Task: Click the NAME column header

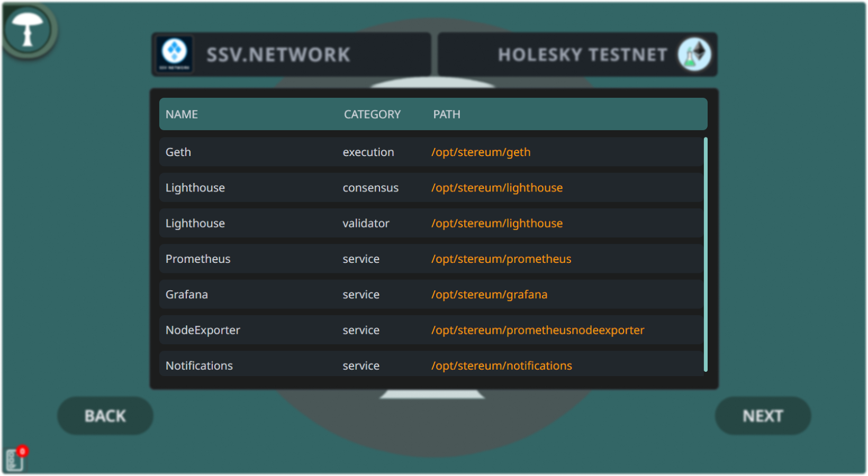Action: point(182,114)
